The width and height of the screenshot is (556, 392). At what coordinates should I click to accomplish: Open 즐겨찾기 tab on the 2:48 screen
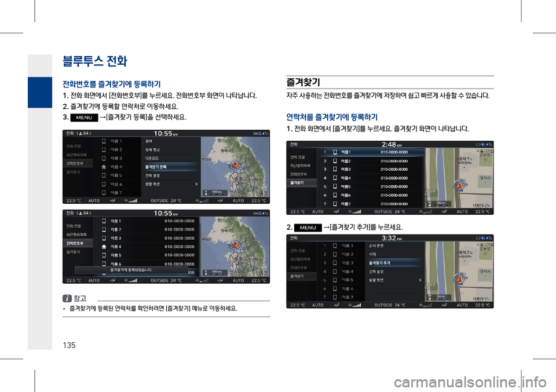tap(302, 183)
